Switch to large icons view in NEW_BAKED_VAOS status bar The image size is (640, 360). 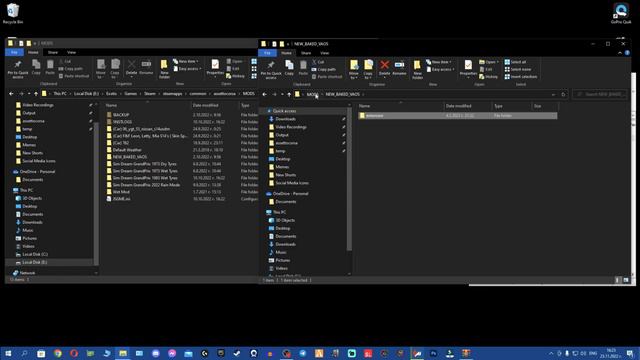pos(626,280)
